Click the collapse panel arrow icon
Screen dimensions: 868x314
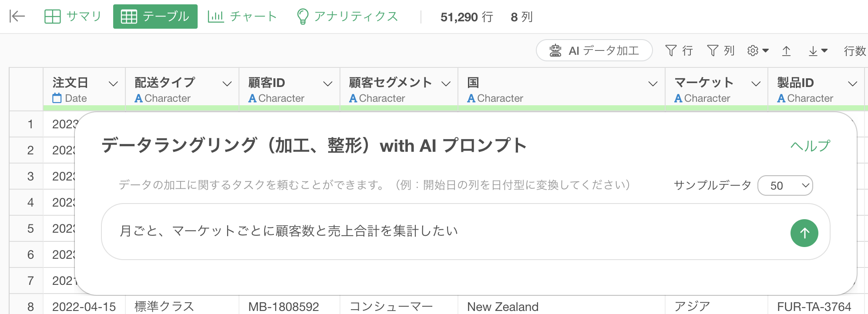click(17, 17)
